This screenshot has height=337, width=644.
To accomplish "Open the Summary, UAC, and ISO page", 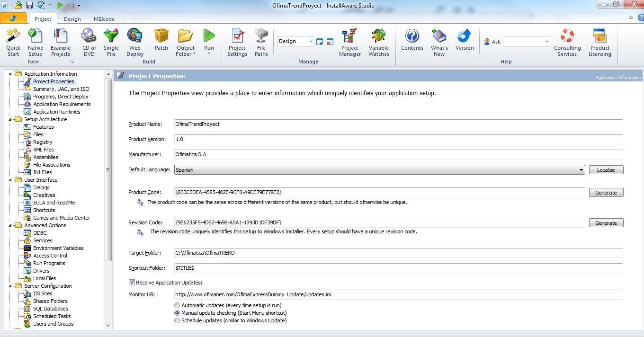I will (x=61, y=89).
